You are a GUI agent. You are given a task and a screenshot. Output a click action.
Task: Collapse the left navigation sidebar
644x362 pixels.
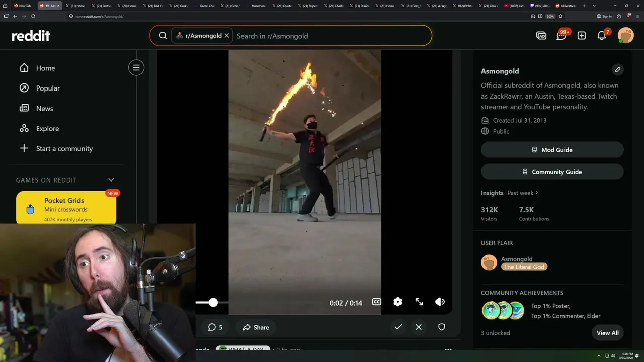pyautogui.click(x=136, y=67)
